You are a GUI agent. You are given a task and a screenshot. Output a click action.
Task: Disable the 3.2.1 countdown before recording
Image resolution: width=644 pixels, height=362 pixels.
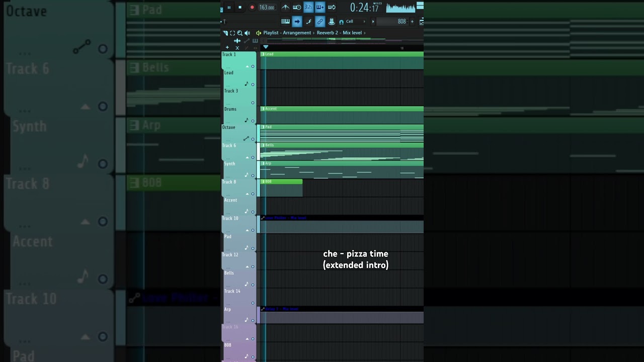[x=308, y=7]
